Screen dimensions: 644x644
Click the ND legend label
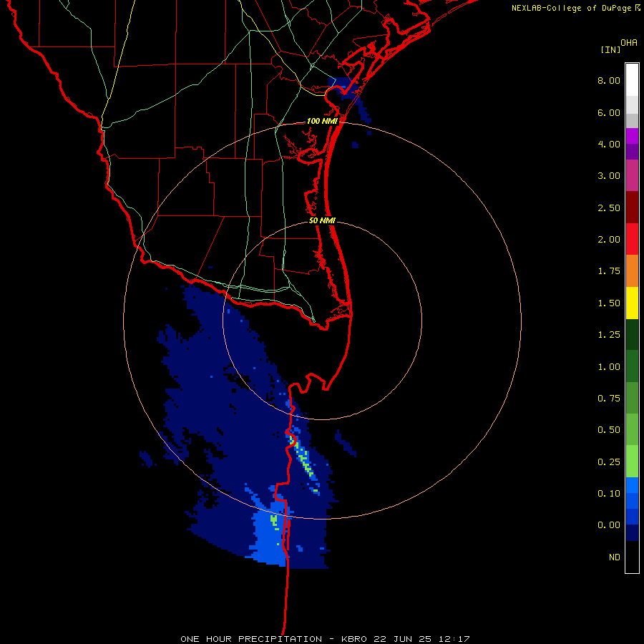pos(615,557)
